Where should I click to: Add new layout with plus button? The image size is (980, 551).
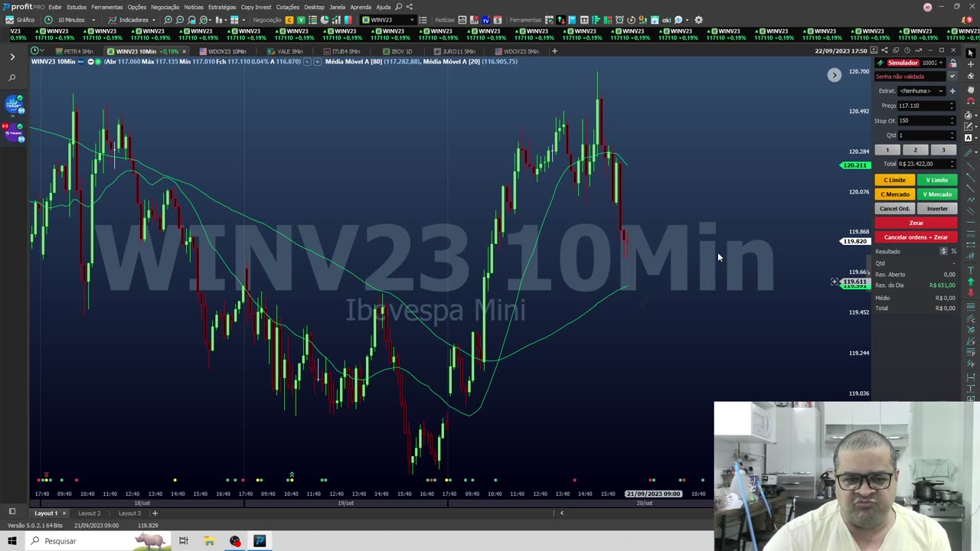click(155, 514)
